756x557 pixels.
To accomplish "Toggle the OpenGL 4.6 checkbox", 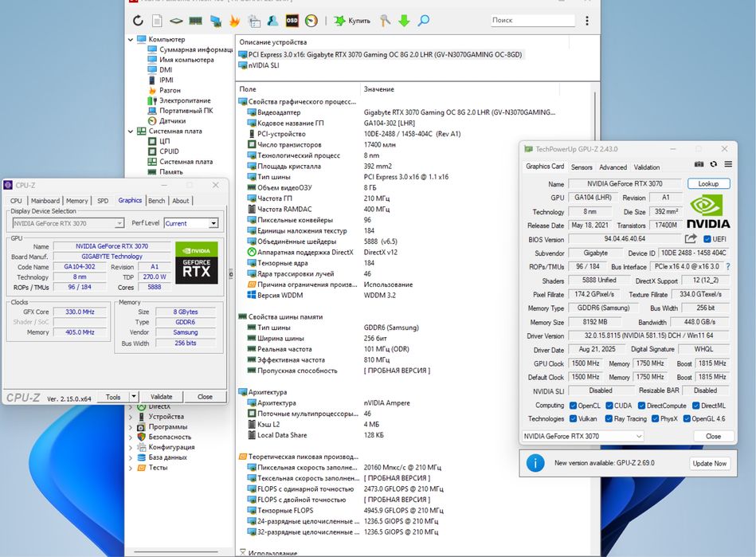I will [x=687, y=418].
